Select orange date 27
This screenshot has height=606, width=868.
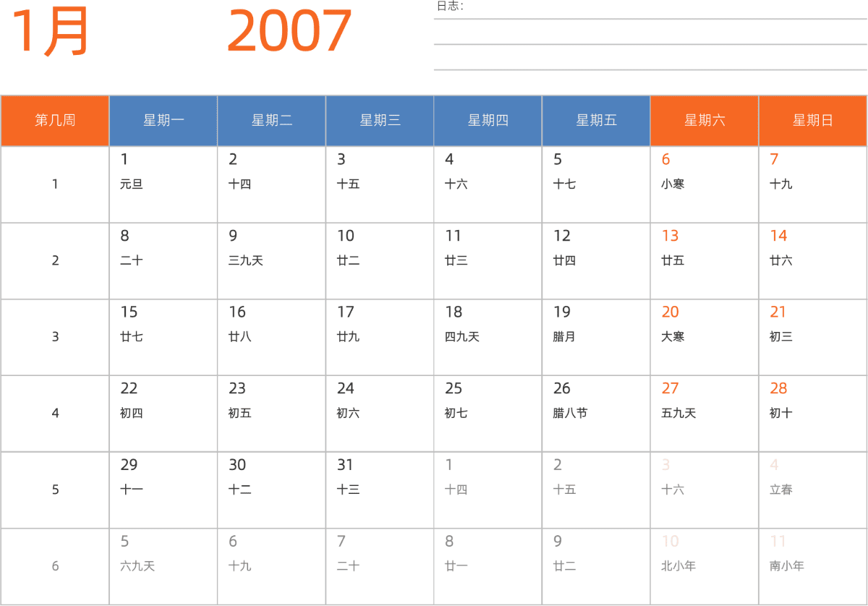pos(671,388)
